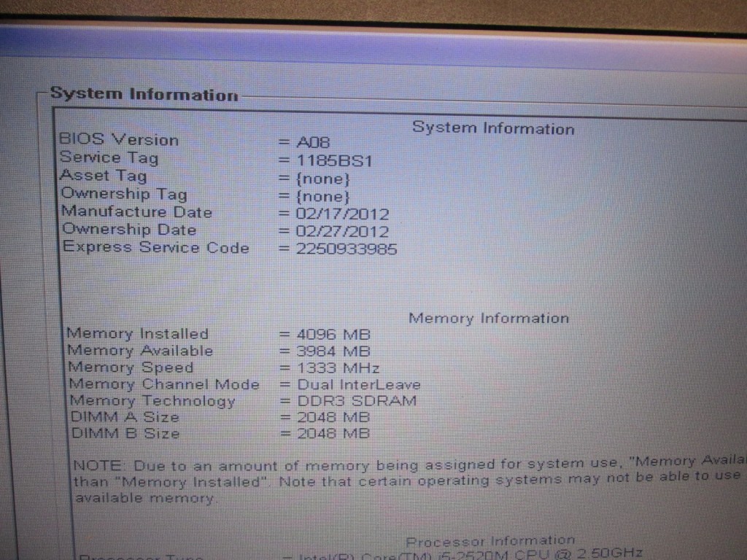747x560 pixels.
Task: Click the "2048 MB" value for DIMM B
Action: [x=333, y=433]
